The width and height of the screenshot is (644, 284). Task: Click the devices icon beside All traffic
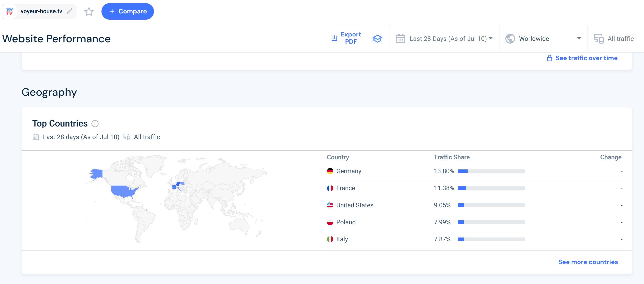coord(599,39)
